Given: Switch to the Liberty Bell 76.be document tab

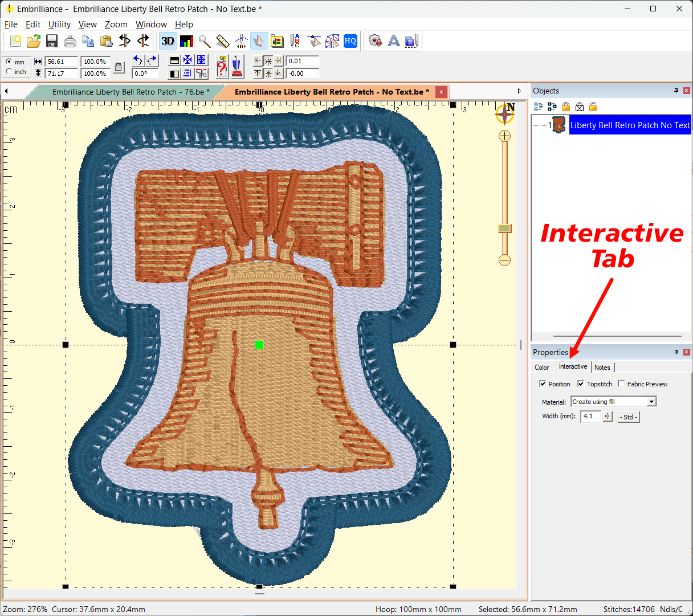Looking at the screenshot, I should point(130,92).
